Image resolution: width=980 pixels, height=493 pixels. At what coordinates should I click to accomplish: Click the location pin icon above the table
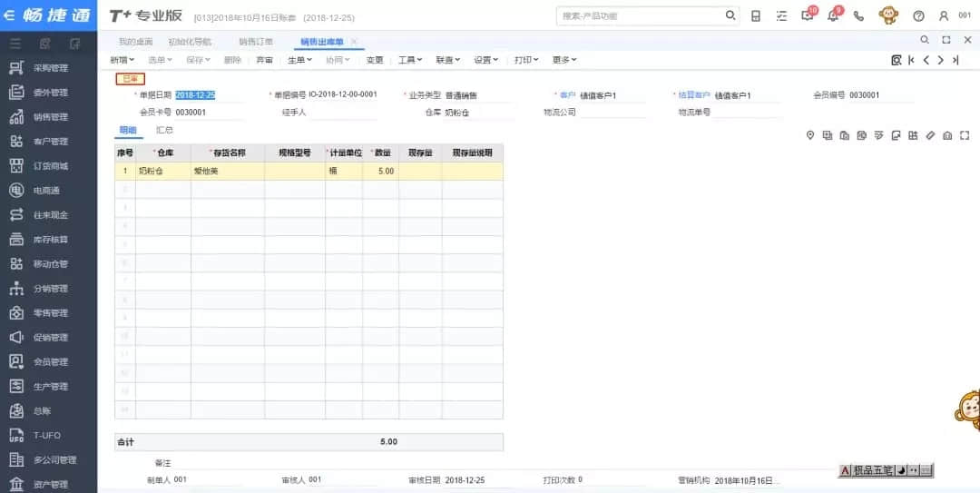pos(810,135)
